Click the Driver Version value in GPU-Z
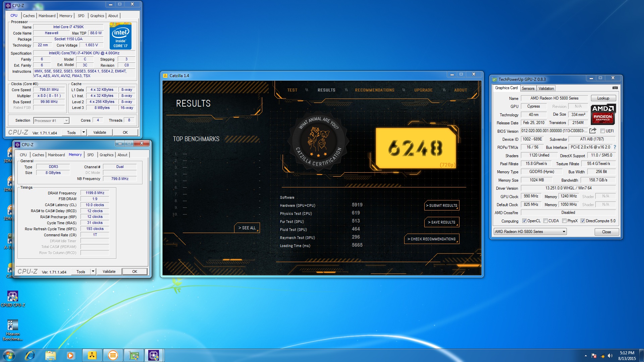Image resolution: width=644 pixels, height=362 pixels. click(x=568, y=188)
